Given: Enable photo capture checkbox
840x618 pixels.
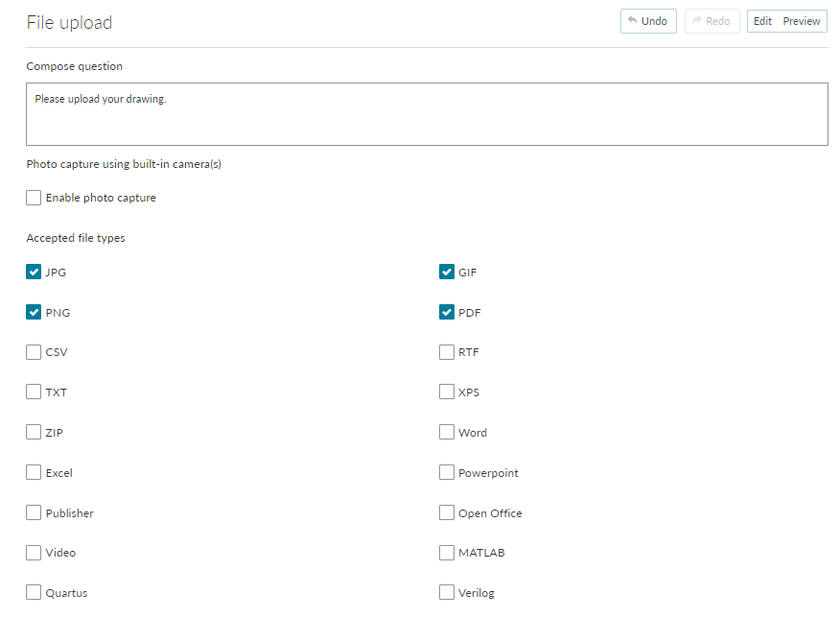Looking at the screenshot, I should coord(34,198).
